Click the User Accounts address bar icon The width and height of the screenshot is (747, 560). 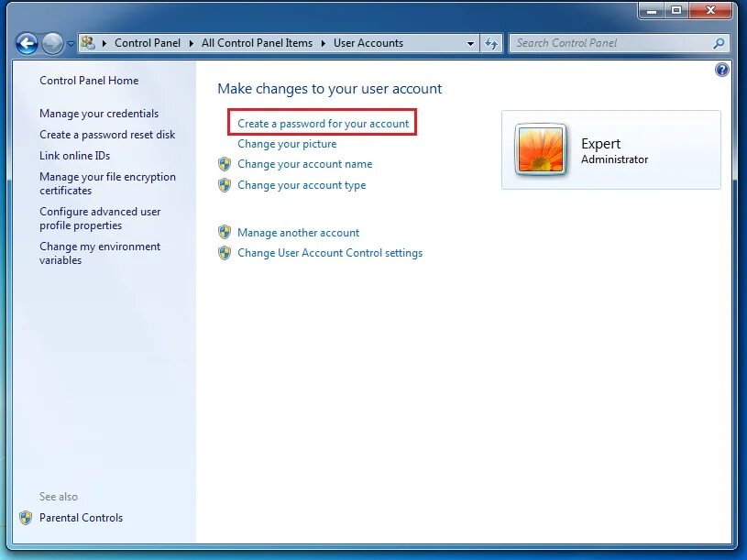(88, 43)
